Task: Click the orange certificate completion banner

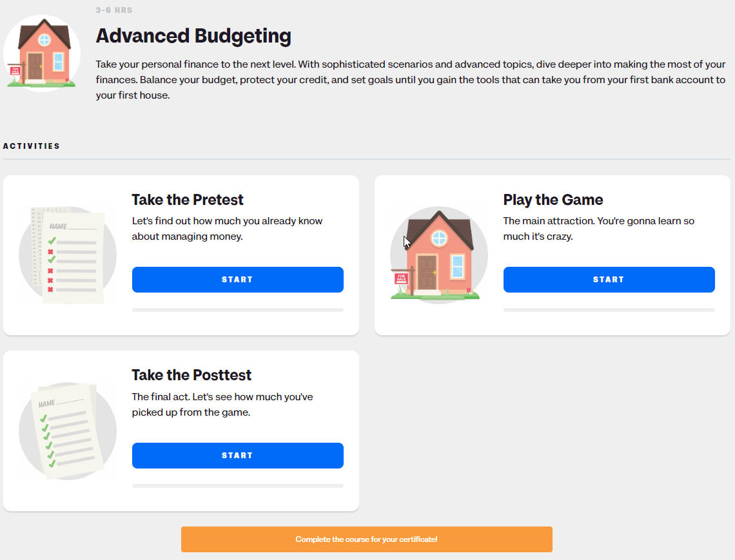Action: click(367, 539)
